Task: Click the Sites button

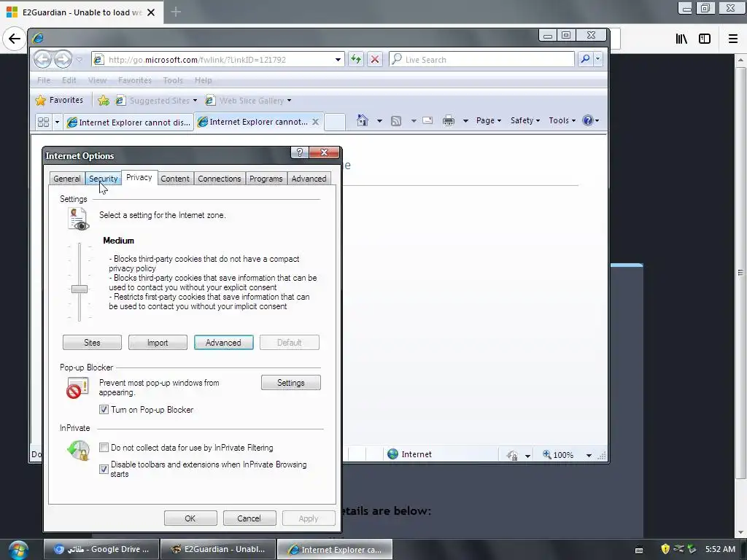Action: pyautogui.click(x=92, y=343)
